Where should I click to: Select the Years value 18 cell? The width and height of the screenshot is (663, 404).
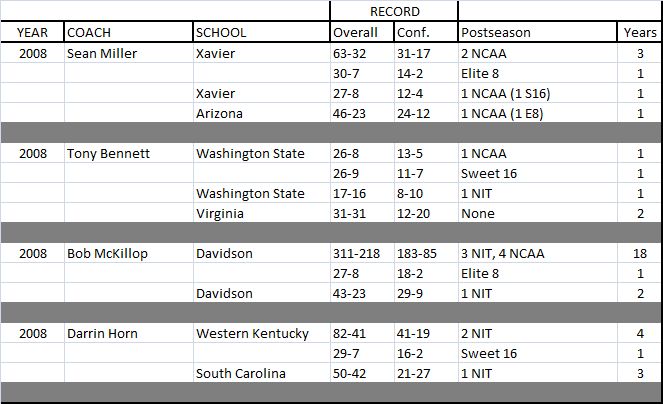pos(639,253)
